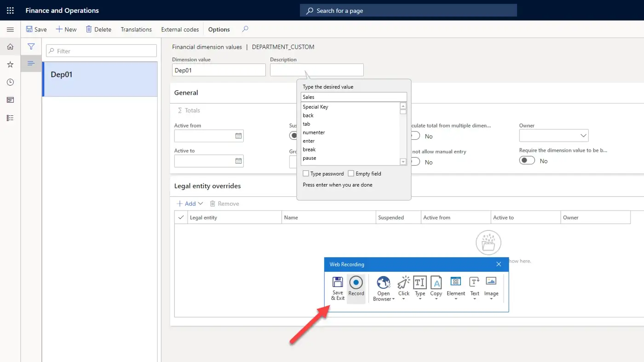
Task: Go to Home in left sidebar
Action: pyautogui.click(x=10, y=46)
